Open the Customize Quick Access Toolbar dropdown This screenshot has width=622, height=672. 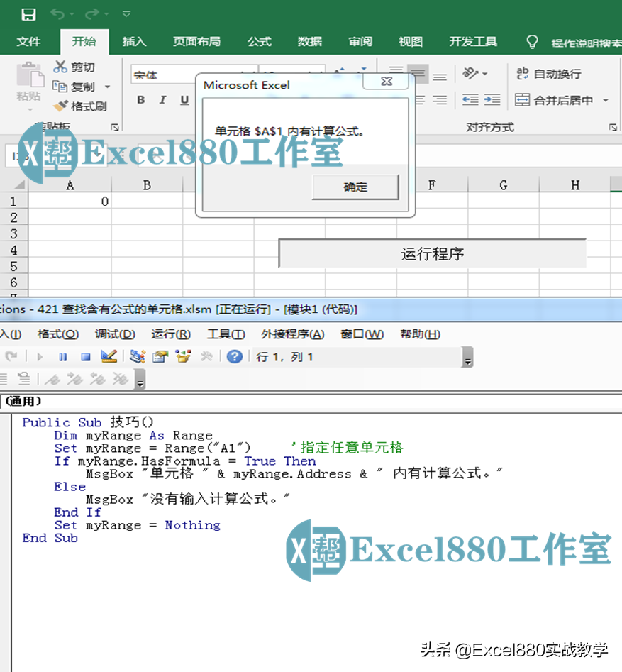(126, 14)
